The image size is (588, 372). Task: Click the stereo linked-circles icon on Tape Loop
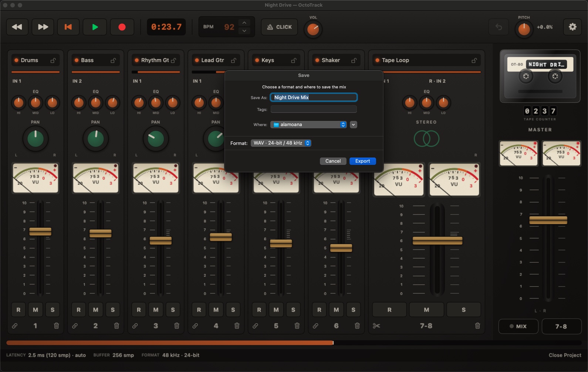pyautogui.click(x=426, y=139)
